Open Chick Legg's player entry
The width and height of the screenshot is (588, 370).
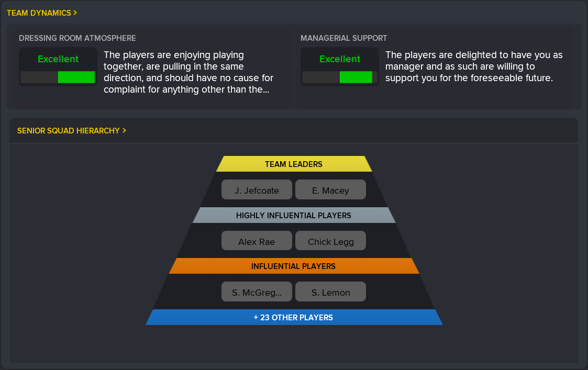pyautogui.click(x=330, y=242)
